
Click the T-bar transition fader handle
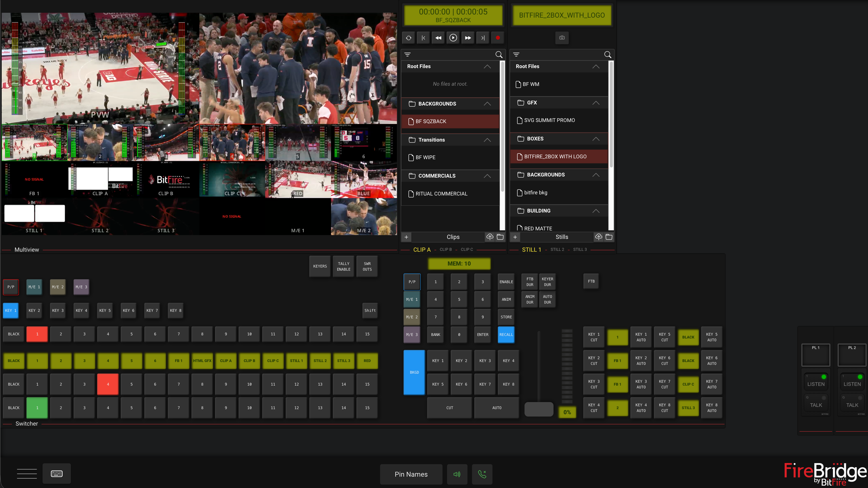(539, 409)
